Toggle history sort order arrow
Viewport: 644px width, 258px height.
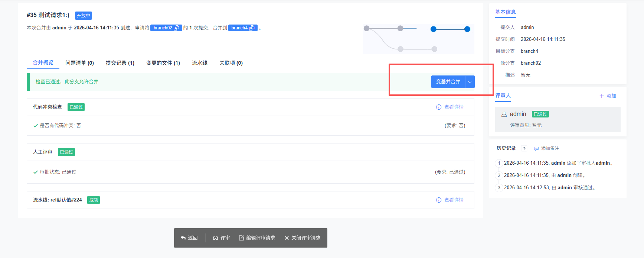pos(524,148)
